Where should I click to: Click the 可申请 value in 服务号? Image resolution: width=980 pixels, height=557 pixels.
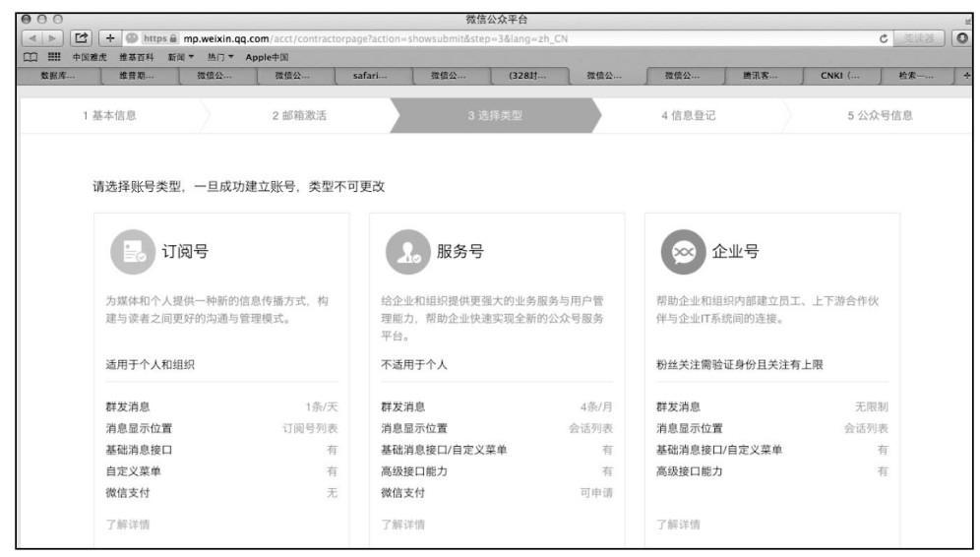pyautogui.click(x=597, y=493)
